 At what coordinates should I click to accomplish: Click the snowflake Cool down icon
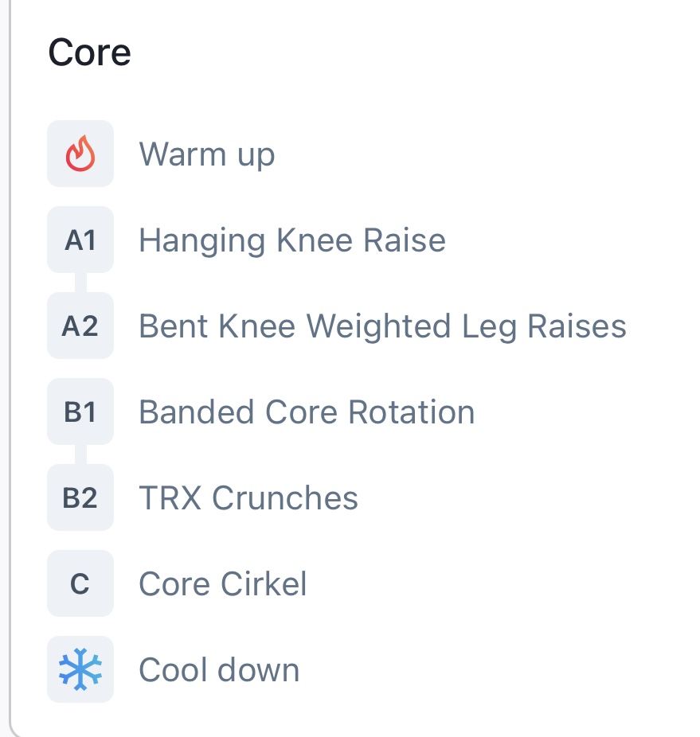(x=80, y=669)
